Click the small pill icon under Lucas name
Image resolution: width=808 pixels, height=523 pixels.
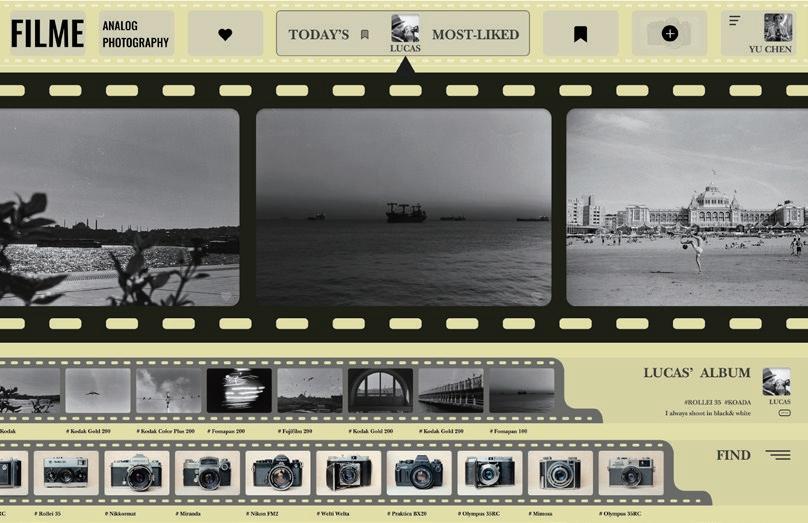tap(784, 412)
